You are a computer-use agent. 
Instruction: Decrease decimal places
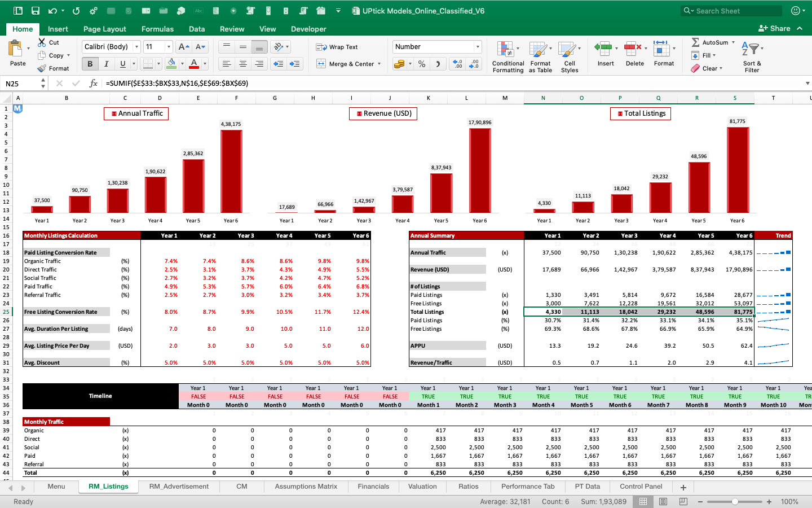pos(474,64)
